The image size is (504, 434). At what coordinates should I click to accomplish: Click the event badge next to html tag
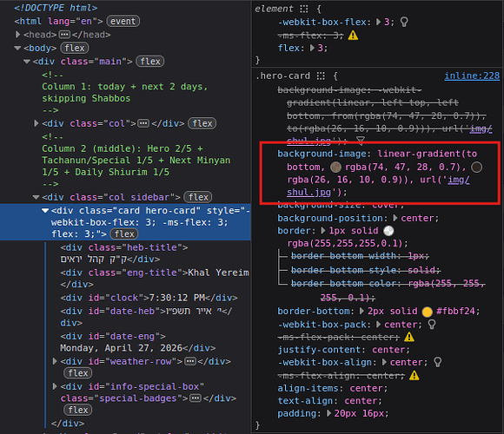123,21
